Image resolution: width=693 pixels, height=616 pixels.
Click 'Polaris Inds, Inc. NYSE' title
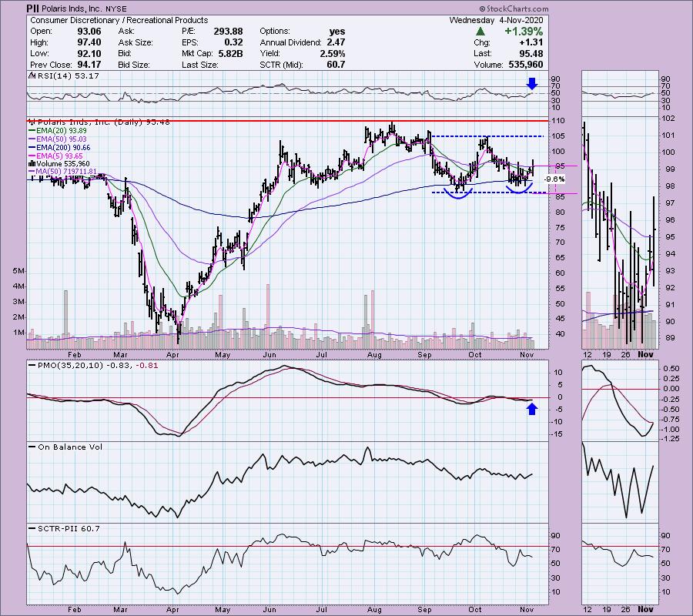pos(84,8)
